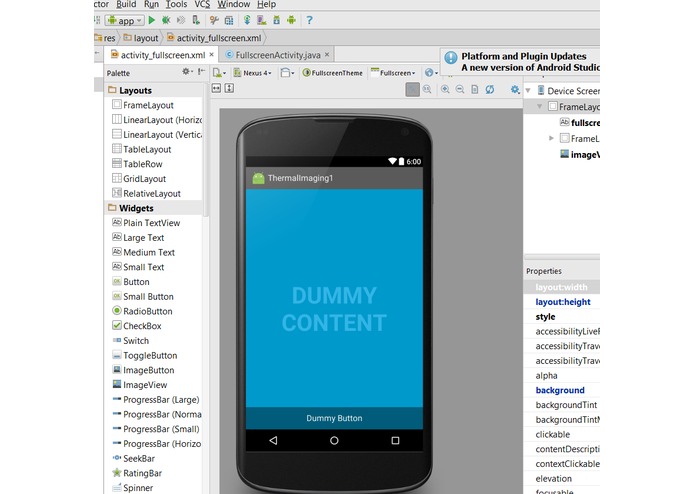Click the greyed-out triple-arrow run icon
This screenshot has width=695, height=494.
[x=180, y=20]
